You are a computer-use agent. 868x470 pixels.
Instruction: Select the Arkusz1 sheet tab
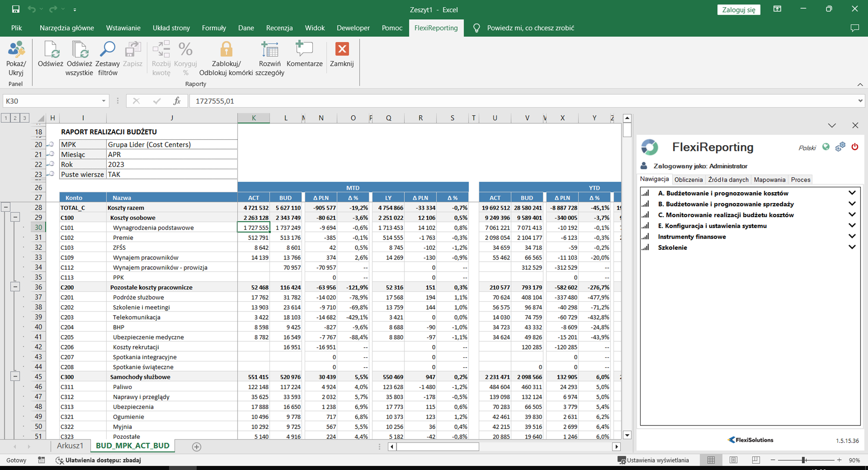tap(70, 446)
